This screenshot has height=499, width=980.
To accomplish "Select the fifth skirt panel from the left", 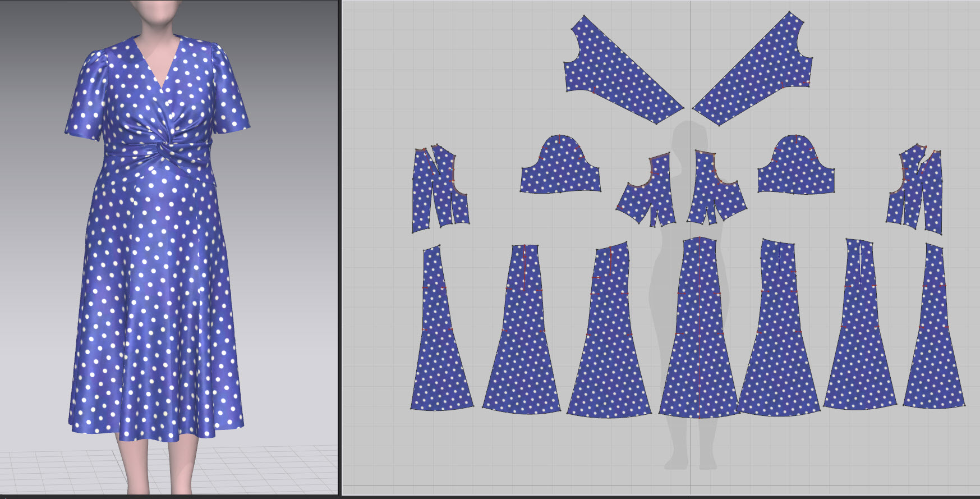I will pyautogui.click(x=779, y=328).
